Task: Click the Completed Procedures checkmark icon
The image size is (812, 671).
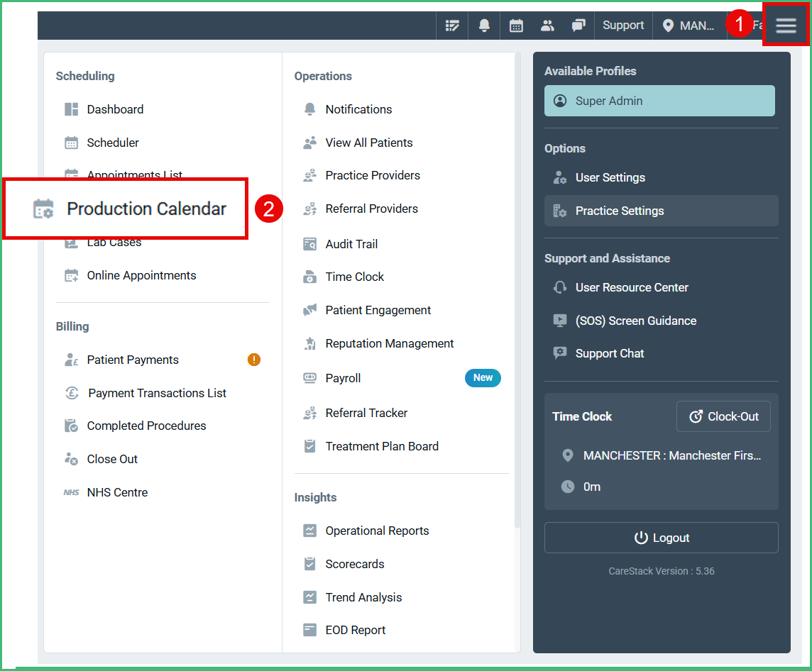Action: coord(72,426)
